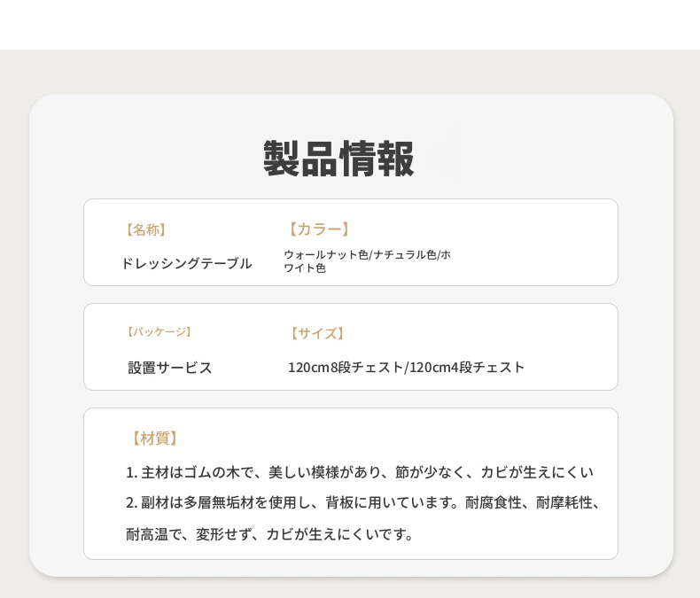Click the 耐高温で、変形せず line
The image size is (700, 598).
pyautogui.click(x=269, y=534)
